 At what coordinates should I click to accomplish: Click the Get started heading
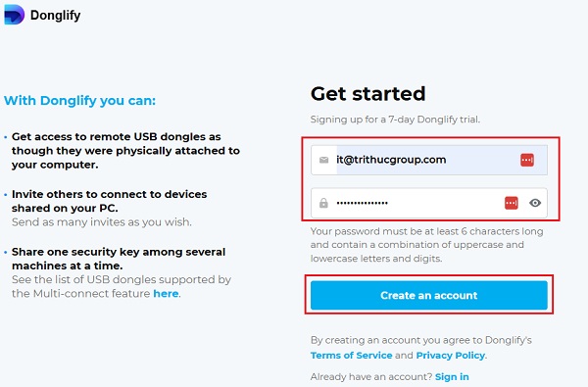(x=367, y=93)
